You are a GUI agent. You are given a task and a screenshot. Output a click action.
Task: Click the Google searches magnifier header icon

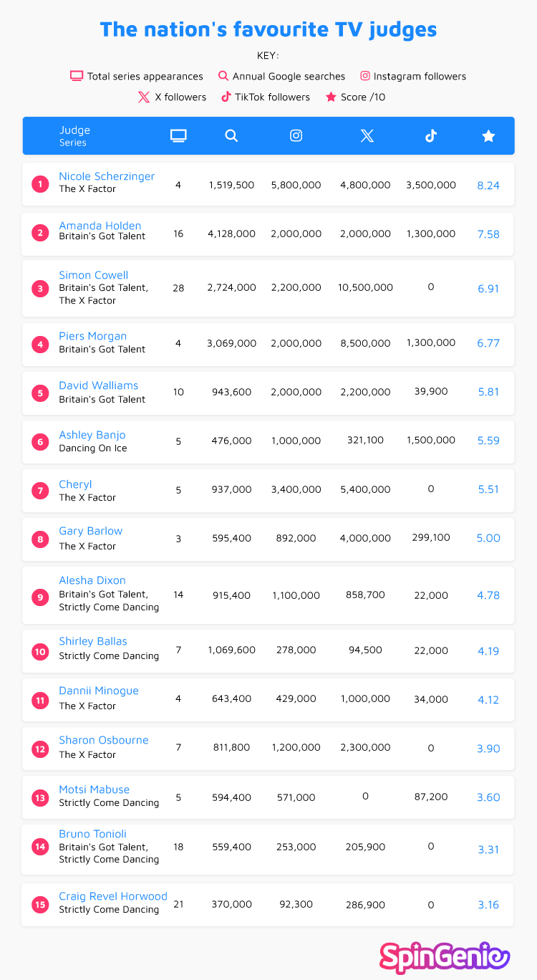(231, 136)
